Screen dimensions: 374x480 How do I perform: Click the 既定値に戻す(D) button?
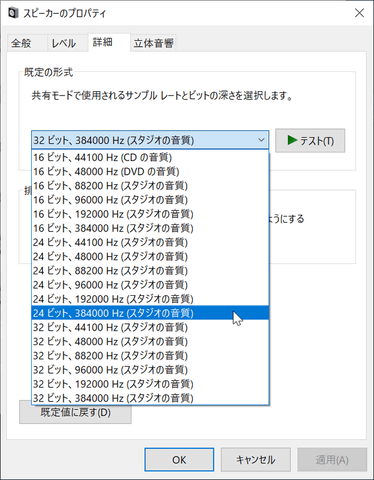pos(75,413)
